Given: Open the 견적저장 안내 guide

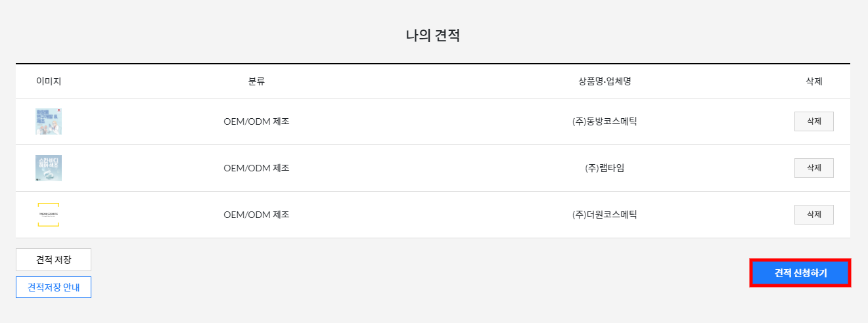Looking at the screenshot, I should [x=53, y=287].
